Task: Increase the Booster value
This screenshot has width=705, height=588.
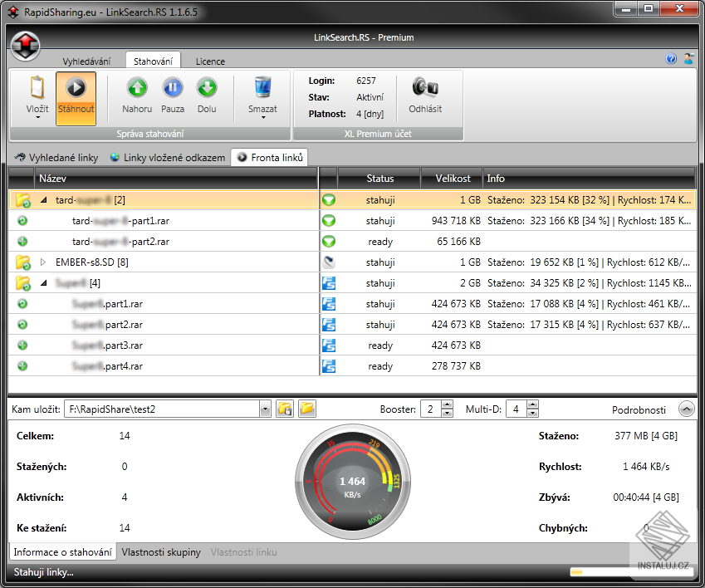Action: coord(447,404)
